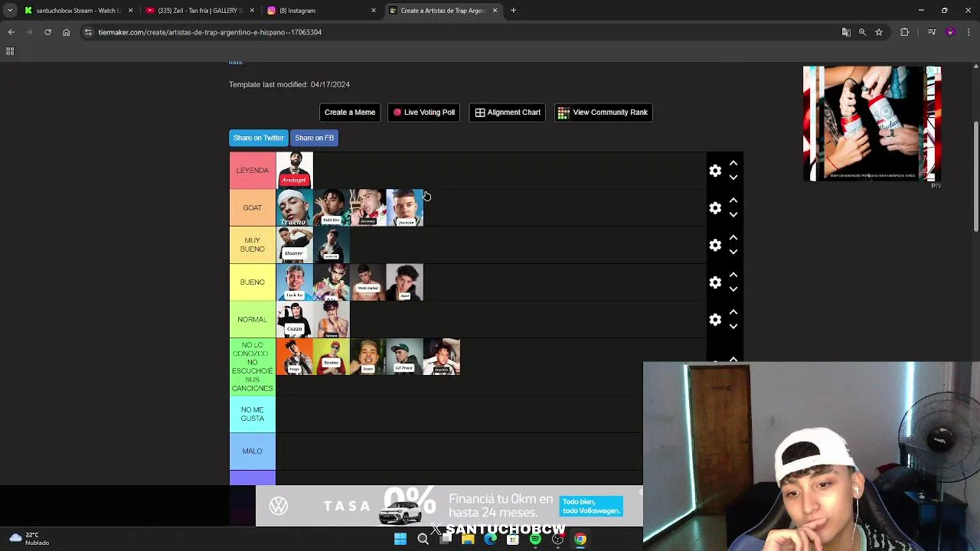Viewport: 980px width, 551px height.
Task: Close the Instagram tab
Action: [x=374, y=11]
